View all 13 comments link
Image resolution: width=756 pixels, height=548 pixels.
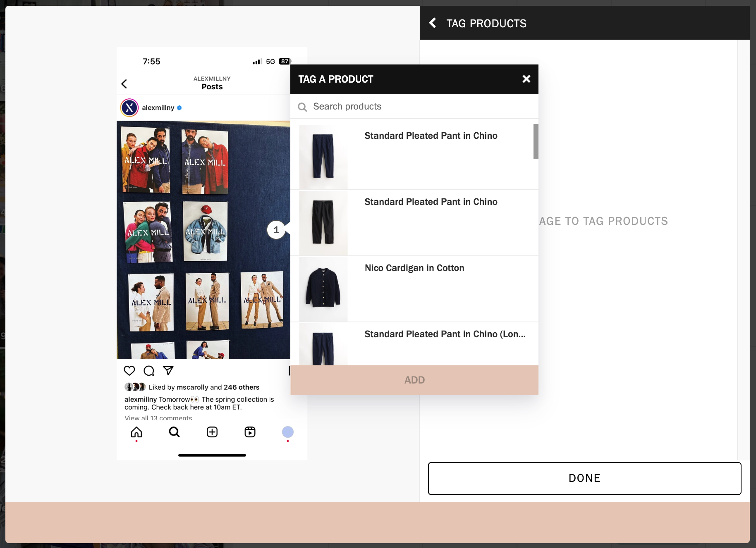[x=158, y=418]
